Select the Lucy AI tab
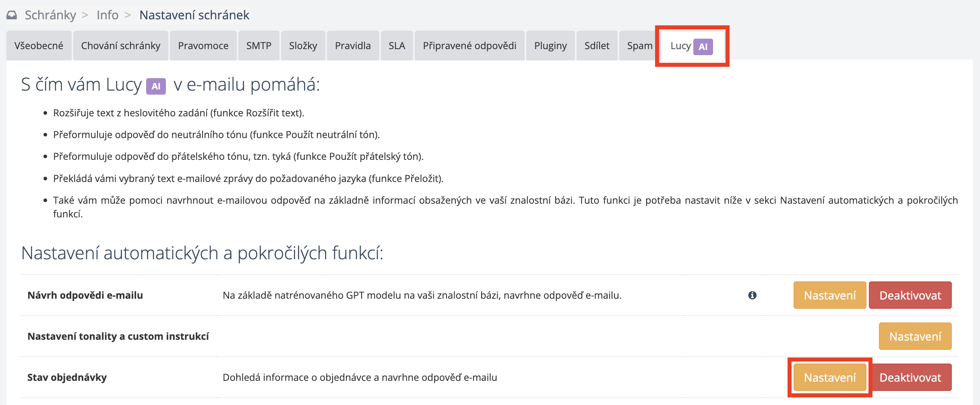The width and height of the screenshot is (980, 405). click(691, 46)
